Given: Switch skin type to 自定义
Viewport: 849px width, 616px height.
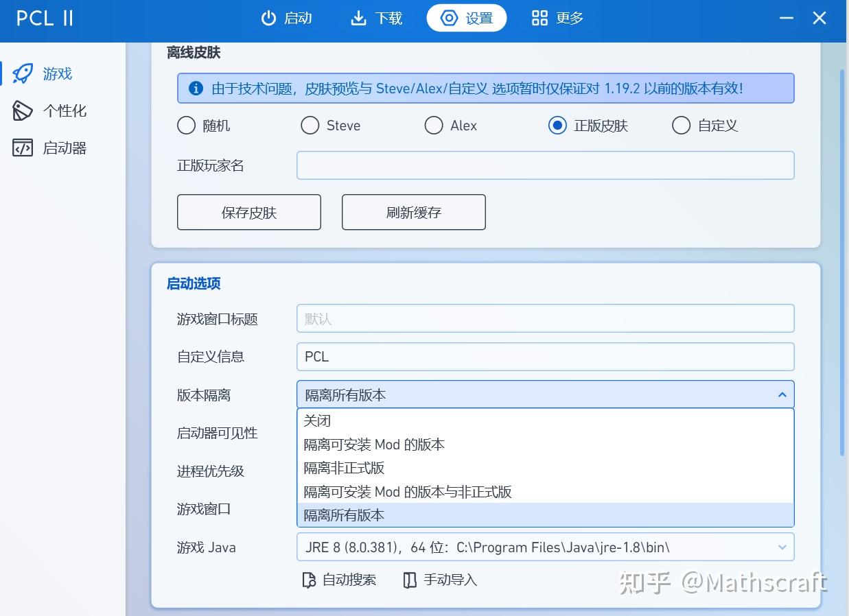Looking at the screenshot, I should pyautogui.click(x=681, y=126).
